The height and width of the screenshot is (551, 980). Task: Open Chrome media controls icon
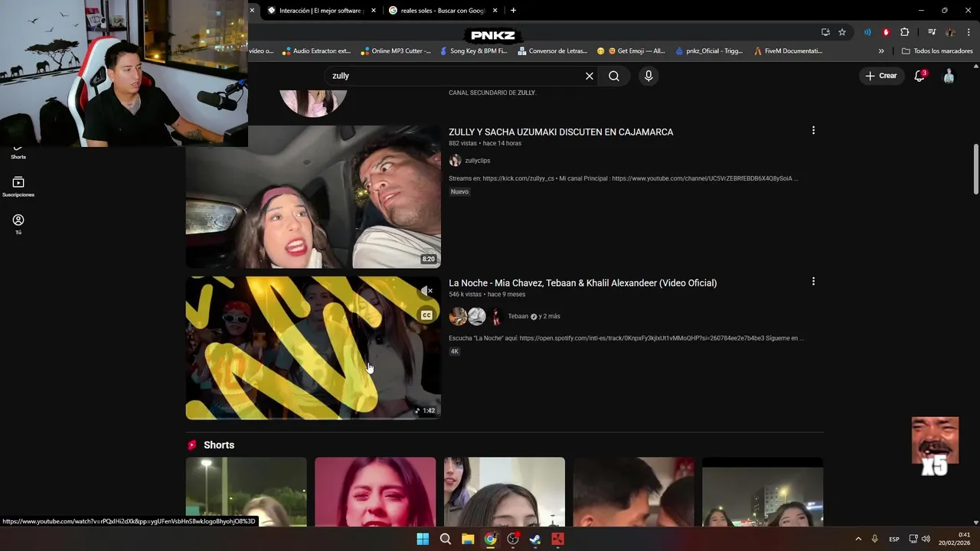coord(932,32)
